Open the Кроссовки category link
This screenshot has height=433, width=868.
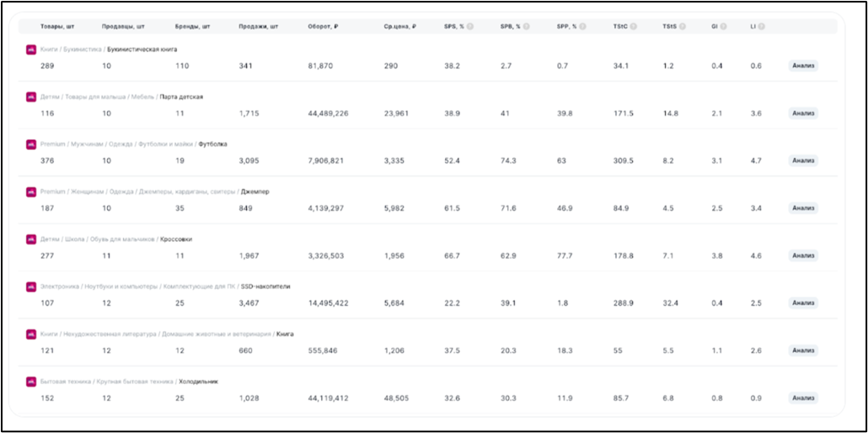point(177,239)
